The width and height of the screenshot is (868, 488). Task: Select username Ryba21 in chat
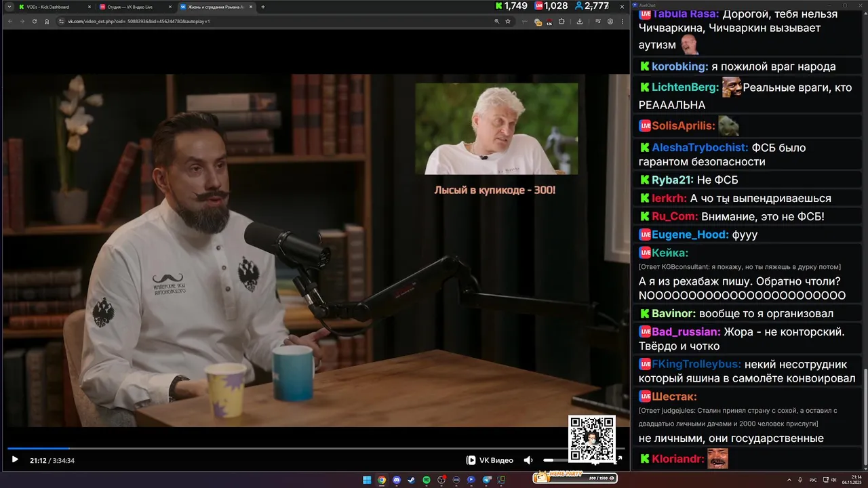[x=673, y=180]
